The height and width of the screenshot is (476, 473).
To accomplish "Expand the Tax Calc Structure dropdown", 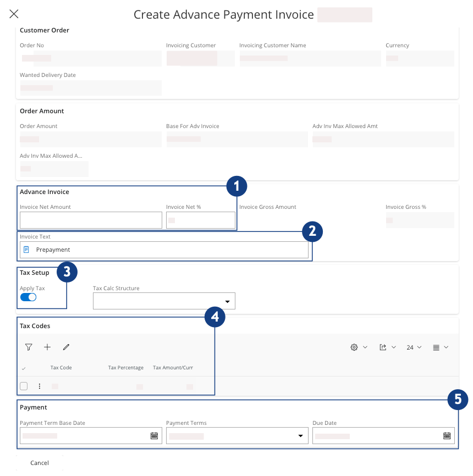I will click(x=228, y=301).
